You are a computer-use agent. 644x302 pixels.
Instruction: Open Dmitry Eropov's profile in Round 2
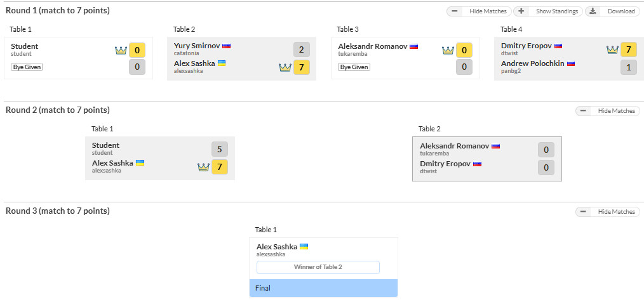445,164
